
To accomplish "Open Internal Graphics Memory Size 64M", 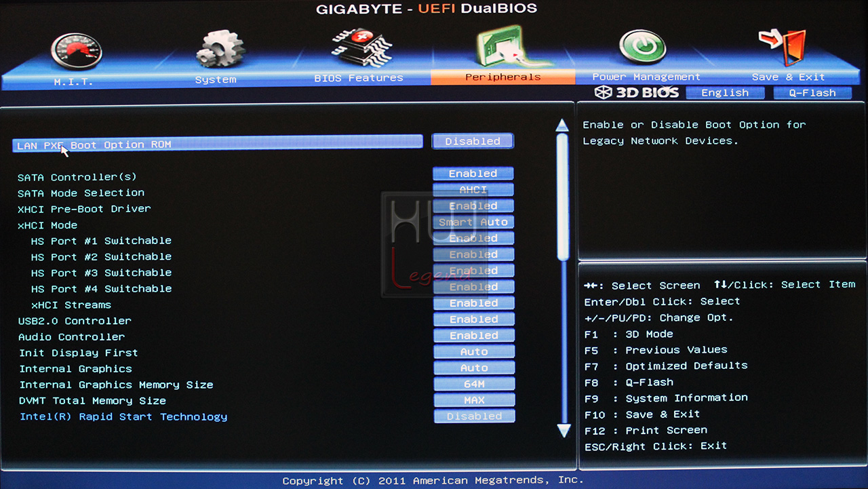I will point(474,384).
